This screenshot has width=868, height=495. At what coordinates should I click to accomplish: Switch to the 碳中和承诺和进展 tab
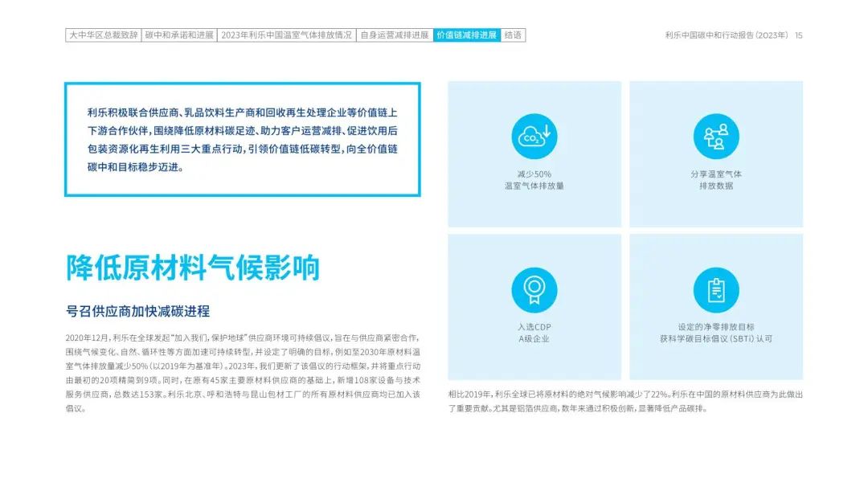click(179, 35)
